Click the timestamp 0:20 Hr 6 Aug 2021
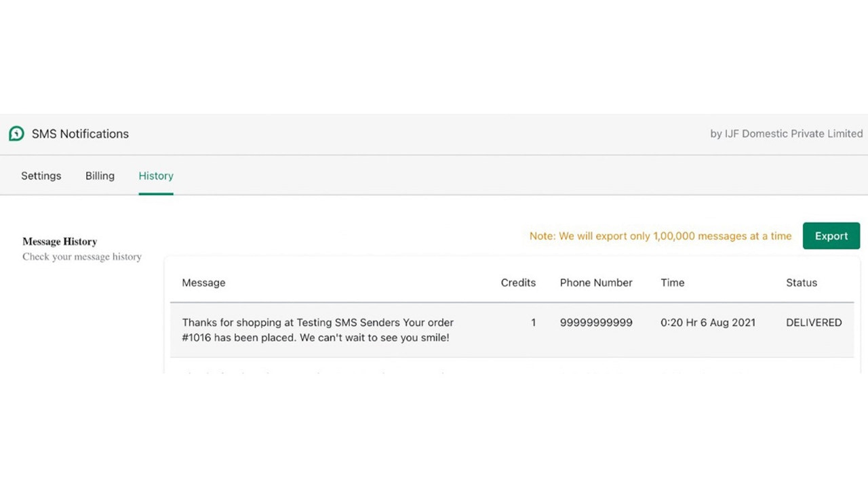 pyautogui.click(x=708, y=323)
